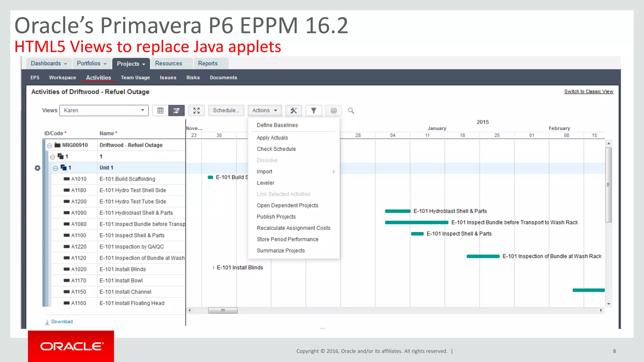644x362 pixels.
Task: Select the E-101 Install Channel row
Action: pyautogui.click(x=118, y=292)
